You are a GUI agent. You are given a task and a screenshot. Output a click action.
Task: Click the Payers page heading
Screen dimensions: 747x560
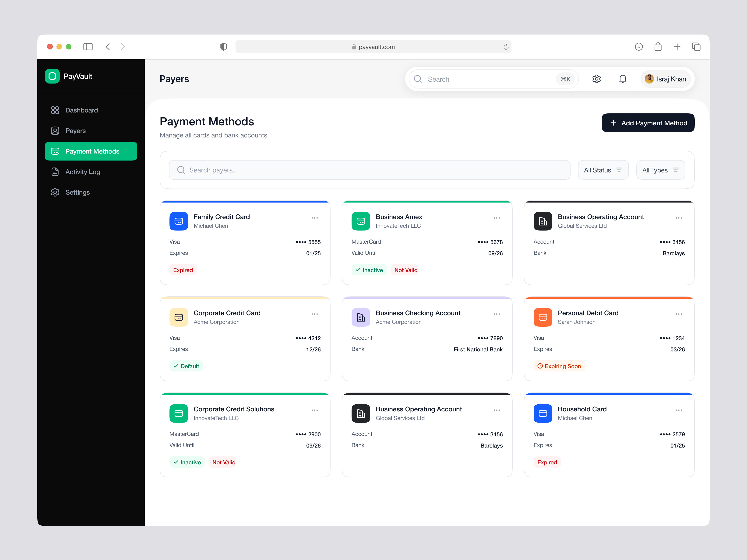click(x=174, y=79)
